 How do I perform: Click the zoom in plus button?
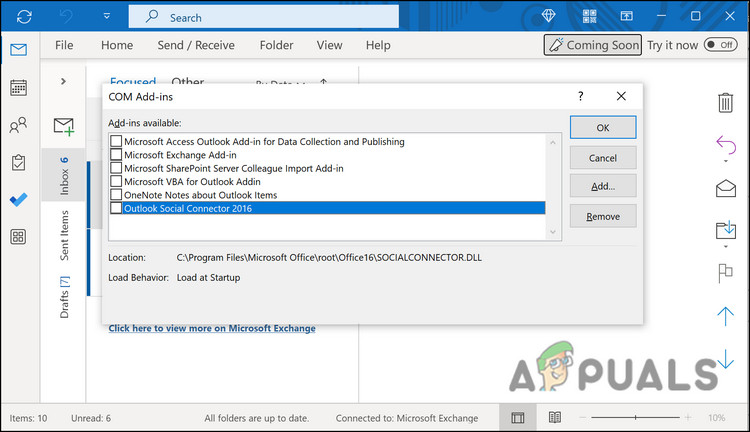688,418
